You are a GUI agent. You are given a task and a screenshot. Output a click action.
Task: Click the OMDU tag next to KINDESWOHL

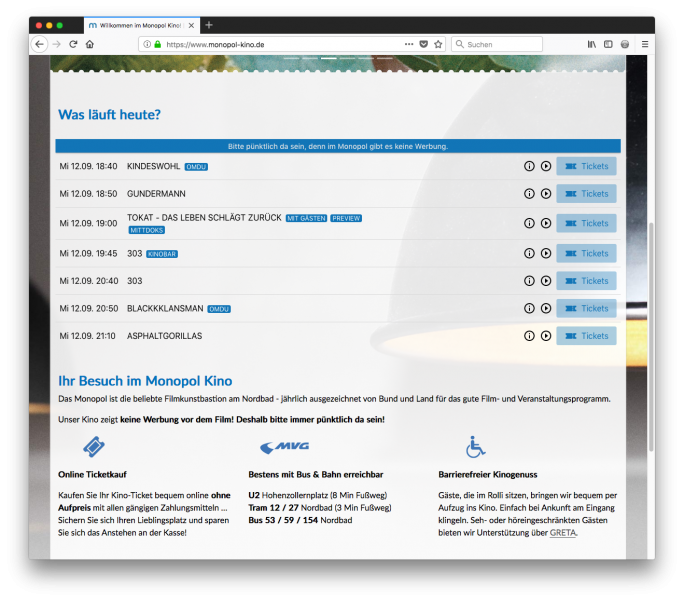[196, 167]
